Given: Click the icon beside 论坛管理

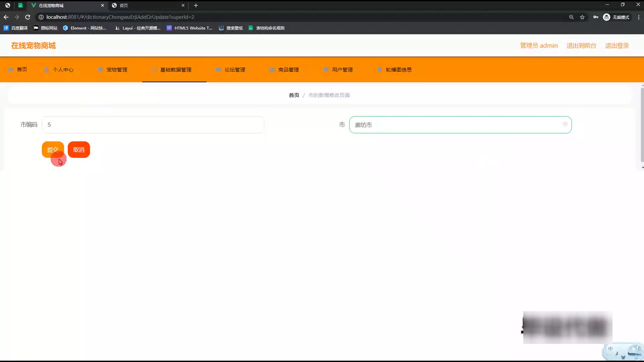Looking at the screenshot, I should tap(218, 70).
